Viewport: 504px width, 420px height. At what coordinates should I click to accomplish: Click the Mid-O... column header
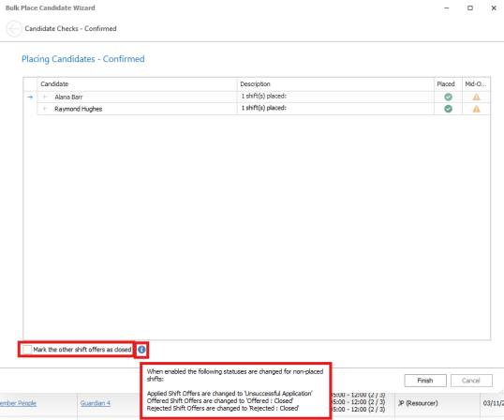tap(476, 84)
